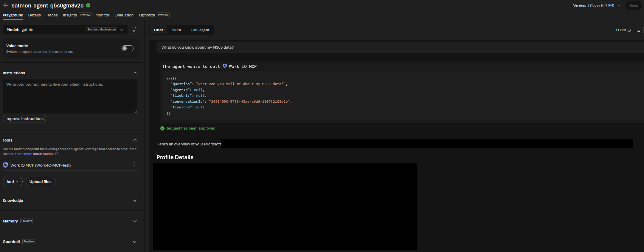The width and height of the screenshot is (644, 252).
Task: Expand the Memory section
Action: point(135,221)
